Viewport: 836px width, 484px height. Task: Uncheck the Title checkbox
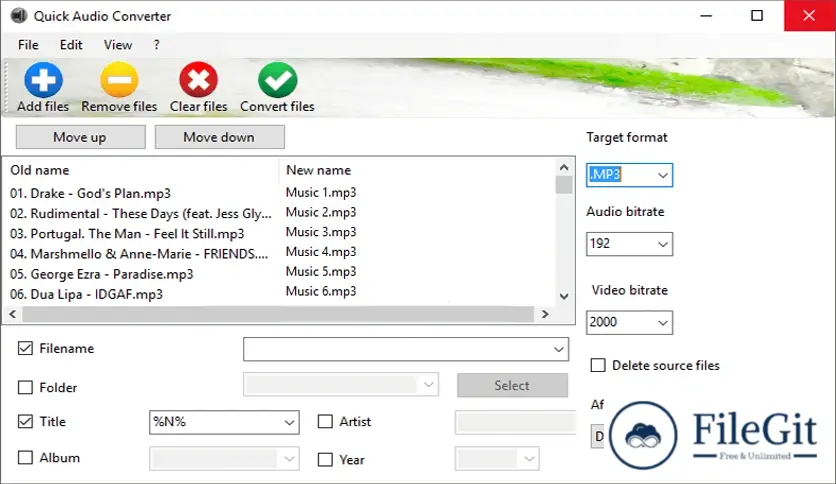(25, 421)
